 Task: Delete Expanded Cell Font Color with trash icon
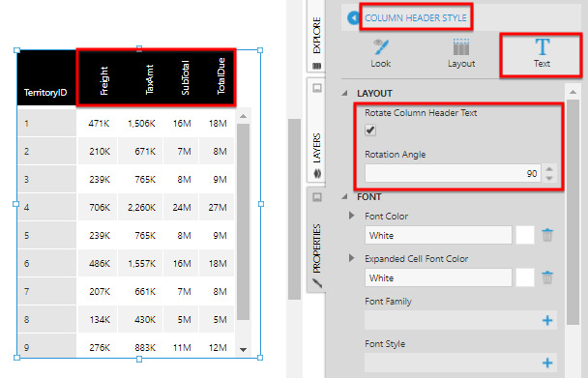547,277
